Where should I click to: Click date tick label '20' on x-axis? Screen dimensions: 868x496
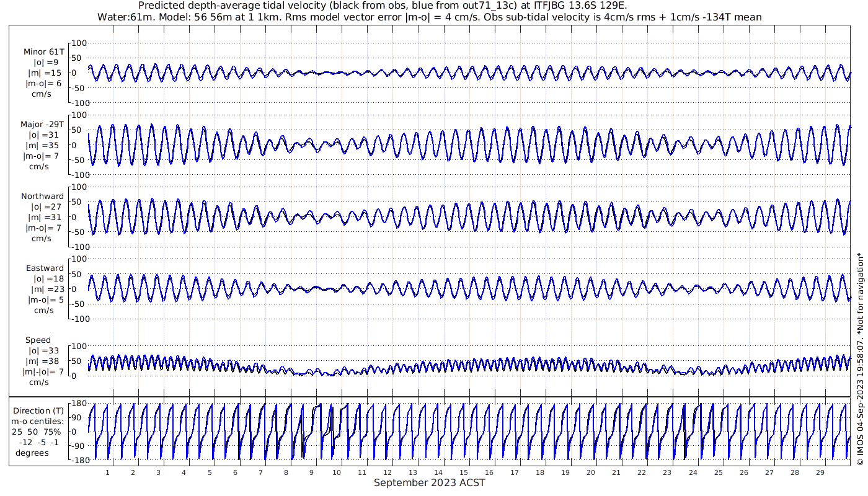591,472
